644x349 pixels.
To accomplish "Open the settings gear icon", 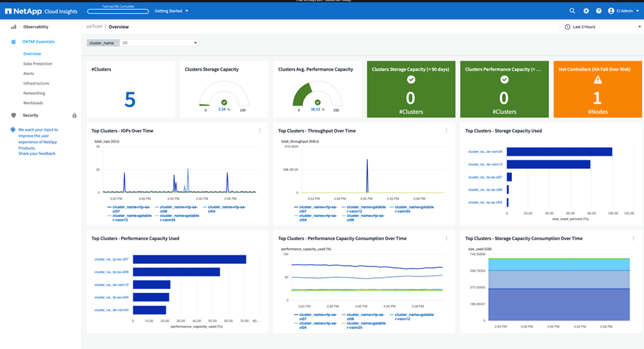I will [586, 11].
